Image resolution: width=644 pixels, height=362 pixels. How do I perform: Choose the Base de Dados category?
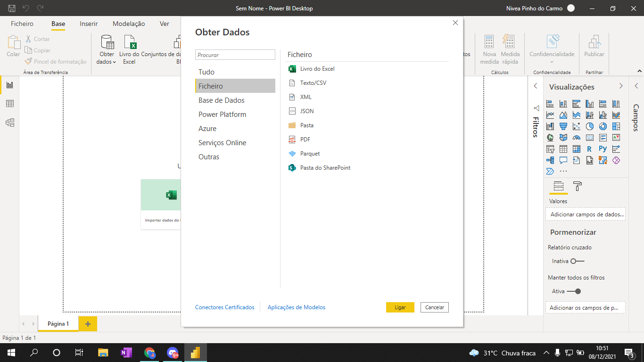coord(235,100)
